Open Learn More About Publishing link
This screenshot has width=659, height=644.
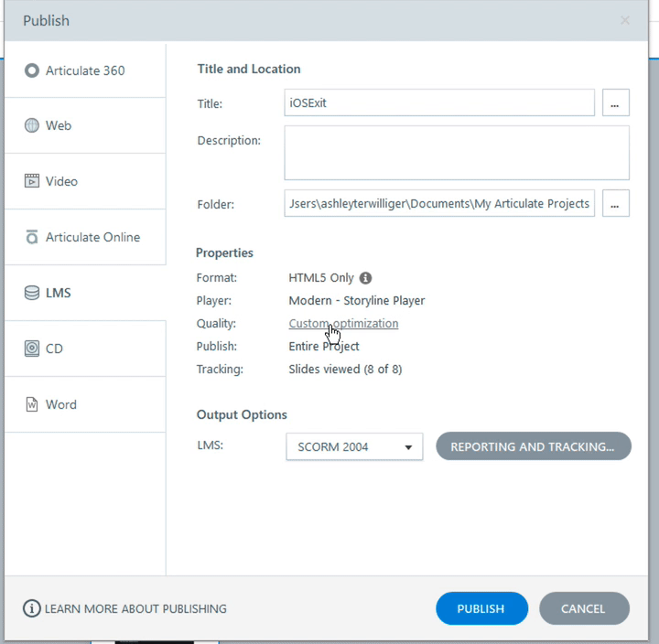pyautogui.click(x=135, y=608)
